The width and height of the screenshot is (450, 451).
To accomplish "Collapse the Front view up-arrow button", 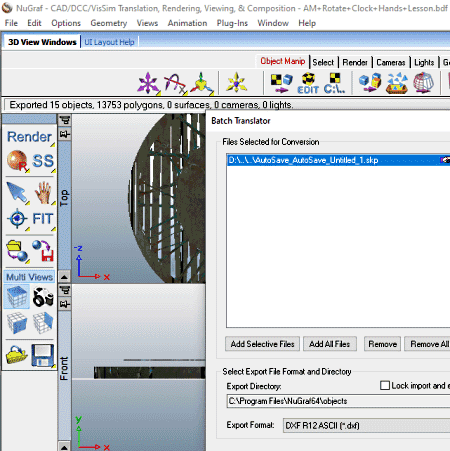I will [64, 446].
